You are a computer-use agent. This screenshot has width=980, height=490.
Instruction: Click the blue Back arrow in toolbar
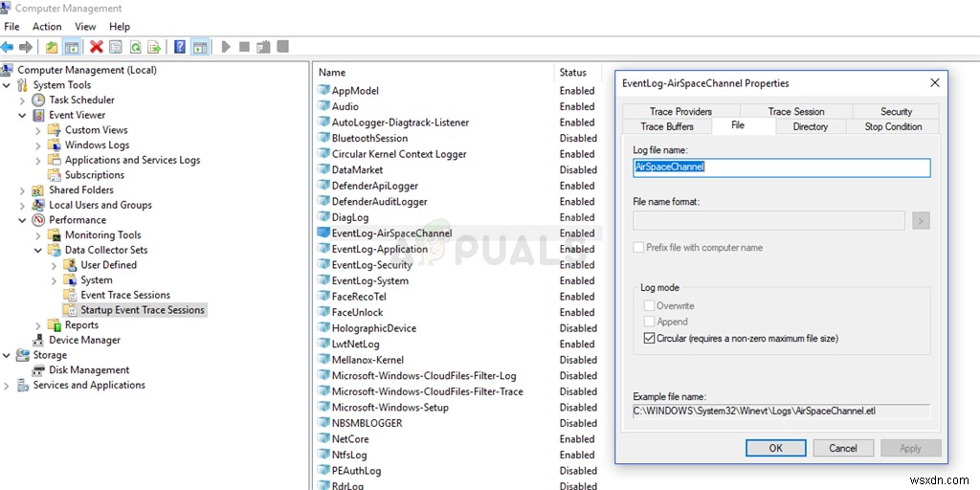pyautogui.click(x=8, y=47)
